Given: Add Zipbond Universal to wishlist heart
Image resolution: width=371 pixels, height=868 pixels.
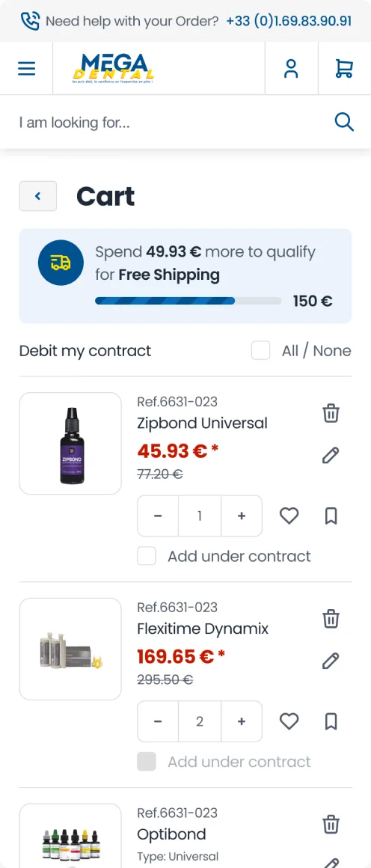Looking at the screenshot, I should pos(289,516).
